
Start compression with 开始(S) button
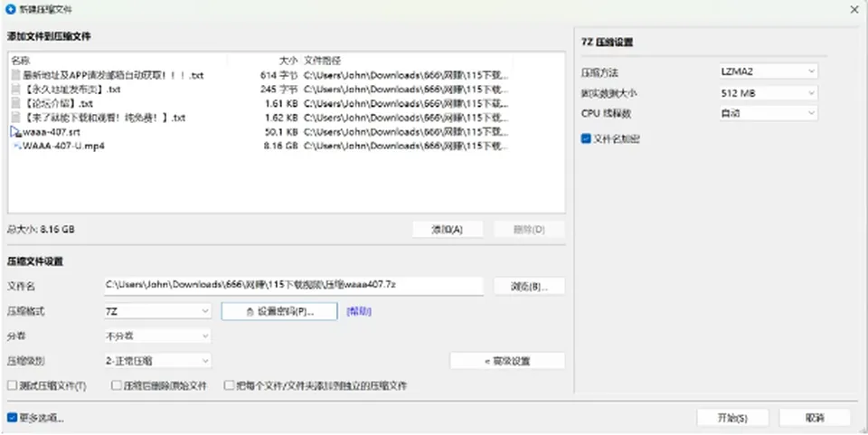[732, 418]
